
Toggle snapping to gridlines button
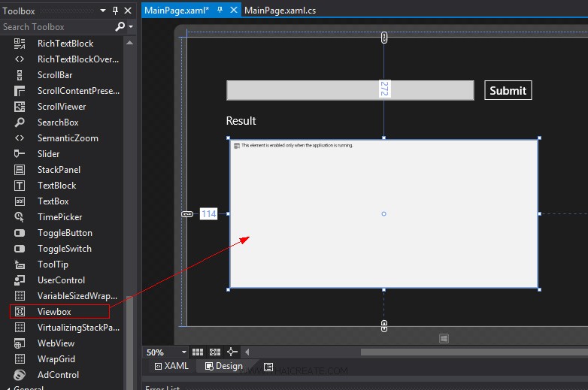click(x=215, y=352)
